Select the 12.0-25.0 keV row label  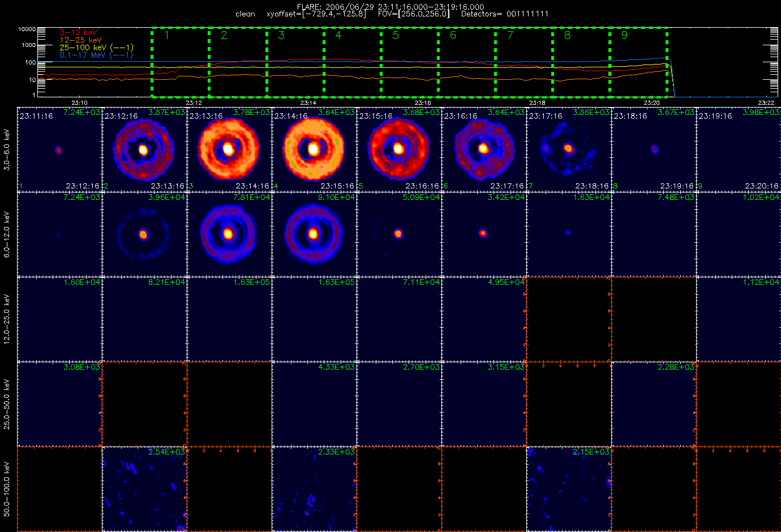tap(7, 319)
